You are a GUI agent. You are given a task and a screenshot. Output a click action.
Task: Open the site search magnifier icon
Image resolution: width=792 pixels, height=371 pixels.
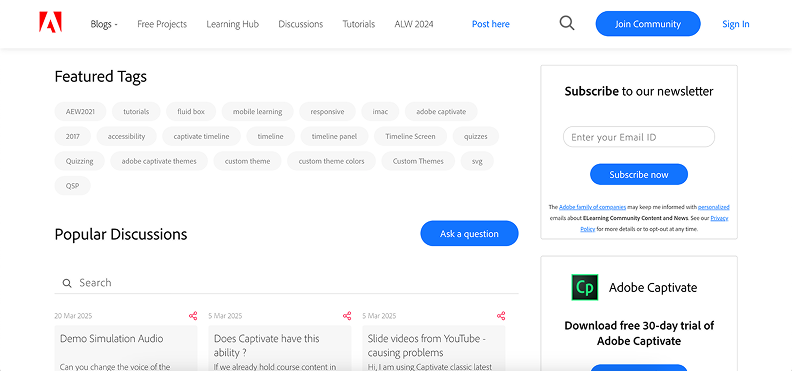[x=567, y=23]
